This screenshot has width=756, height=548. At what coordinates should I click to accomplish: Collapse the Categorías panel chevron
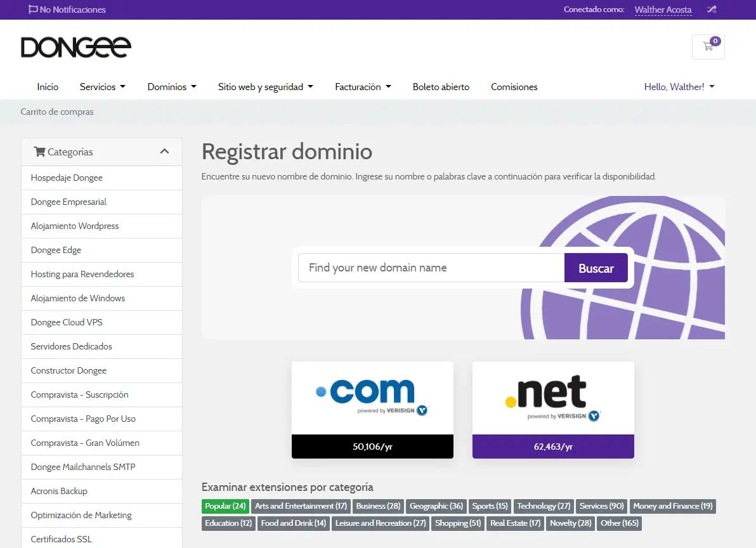pyautogui.click(x=164, y=152)
